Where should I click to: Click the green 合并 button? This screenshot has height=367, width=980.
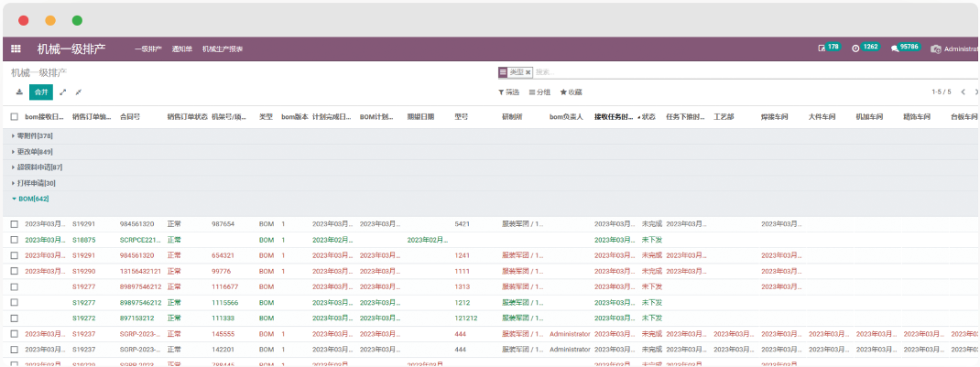41,92
